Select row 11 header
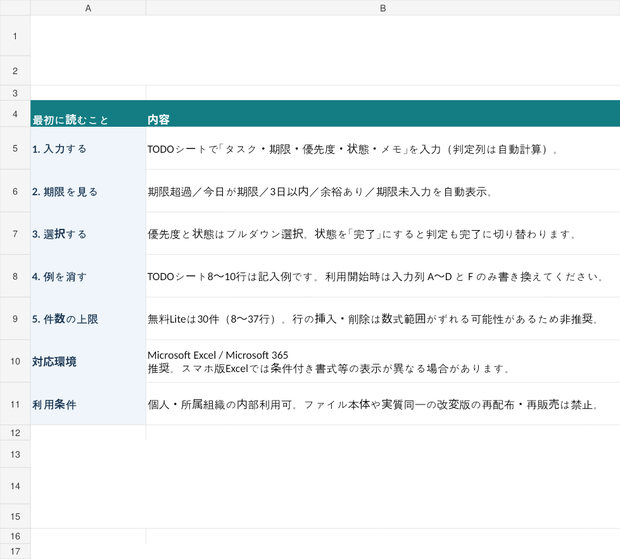 pyautogui.click(x=15, y=404)
